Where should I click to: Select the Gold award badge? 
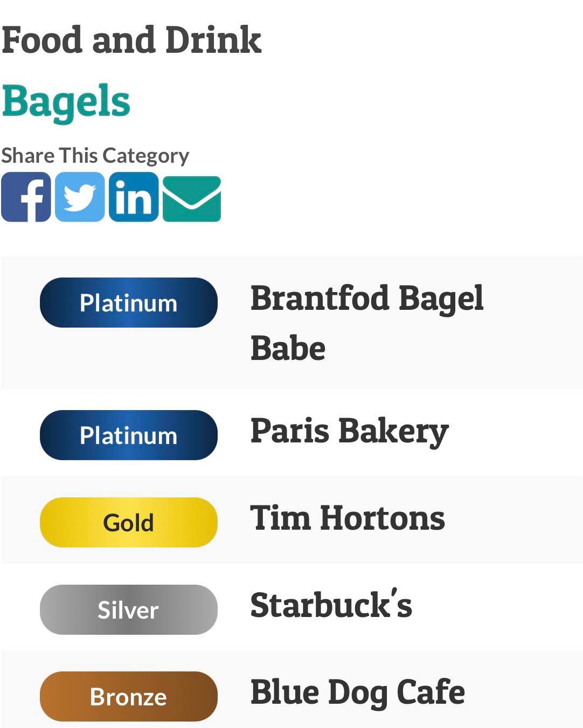(128, 523)
